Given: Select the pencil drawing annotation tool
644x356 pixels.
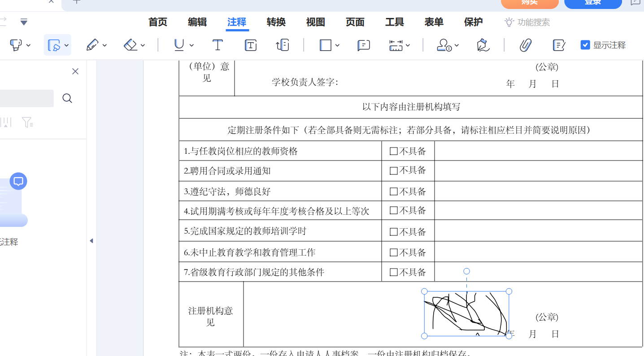Looking at the screenshot, I should [x=93, y=45].
